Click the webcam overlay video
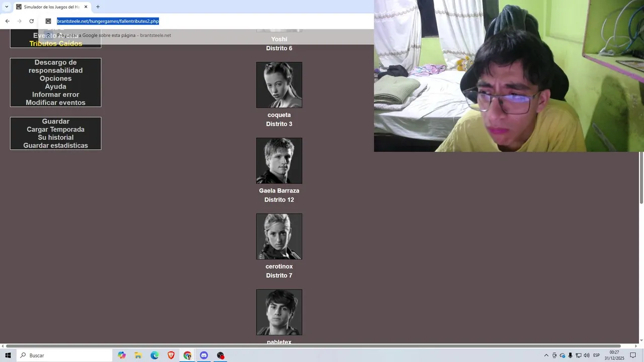The image size is (644, 362). (509, 76)
